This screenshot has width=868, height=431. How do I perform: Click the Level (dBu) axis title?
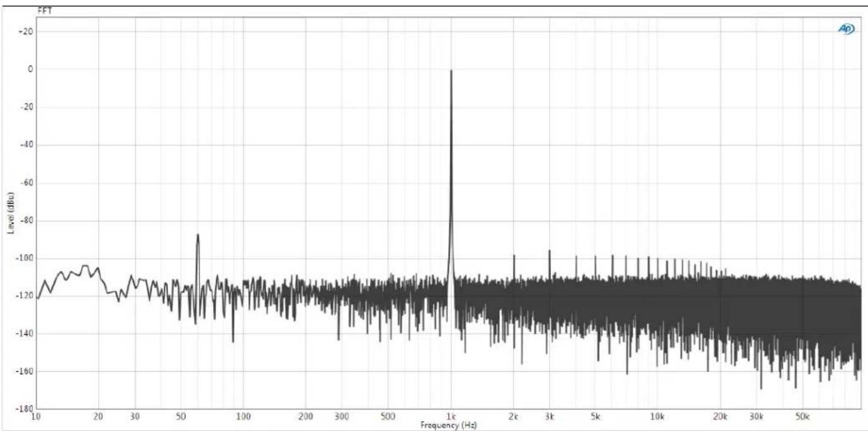pos(11,214)
